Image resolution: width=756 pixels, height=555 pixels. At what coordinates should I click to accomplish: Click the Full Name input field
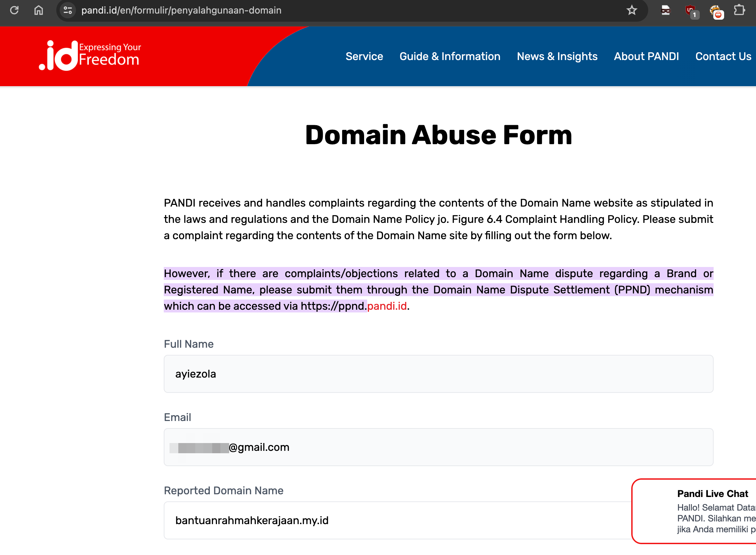point(438,374)
